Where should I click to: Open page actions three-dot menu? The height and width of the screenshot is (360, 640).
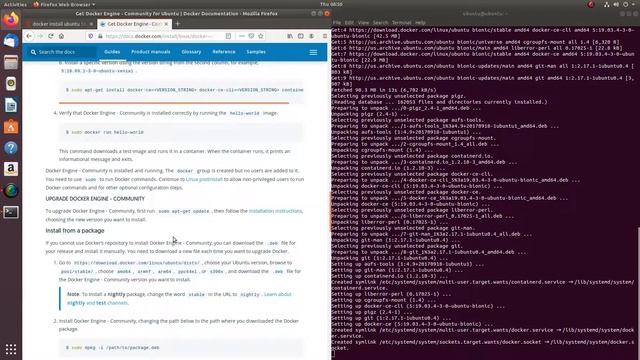[242, 36]
